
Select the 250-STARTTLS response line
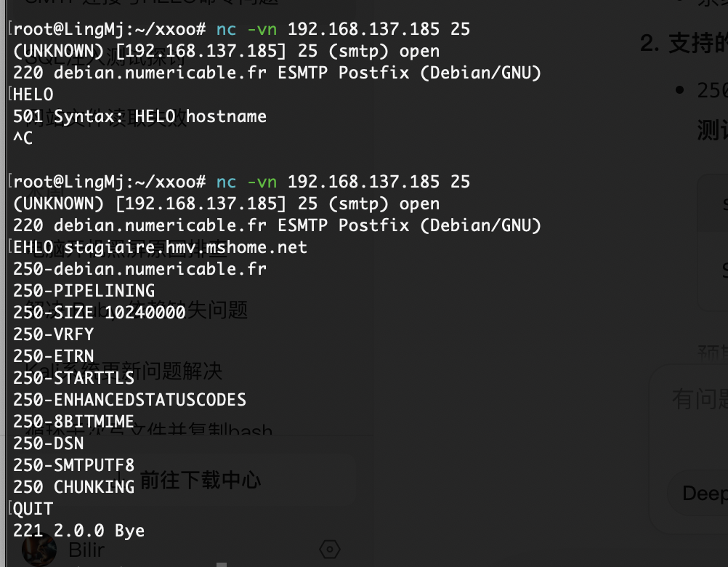click(74, 378)
